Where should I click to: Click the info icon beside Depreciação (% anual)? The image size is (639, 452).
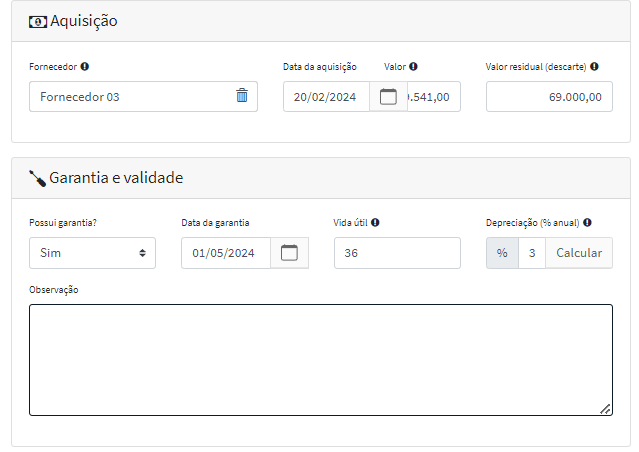tap(587, 223)
